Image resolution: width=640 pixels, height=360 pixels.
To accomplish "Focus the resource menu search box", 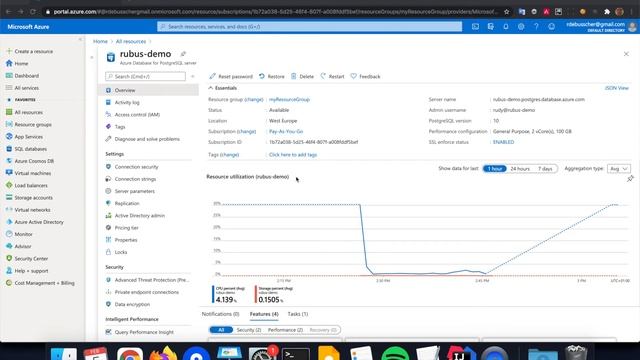I will pos(145,76).
